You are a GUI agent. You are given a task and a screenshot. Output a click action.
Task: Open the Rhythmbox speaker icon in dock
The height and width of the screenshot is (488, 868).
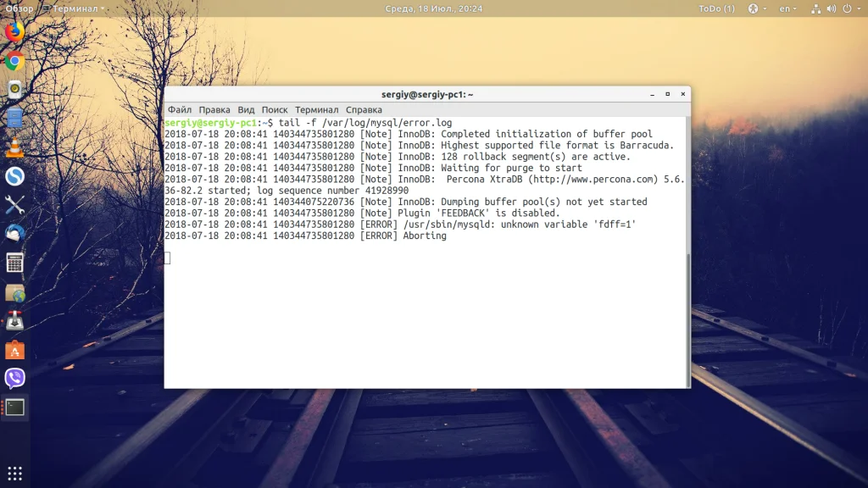pyautogui.click(x=14, y=90)
